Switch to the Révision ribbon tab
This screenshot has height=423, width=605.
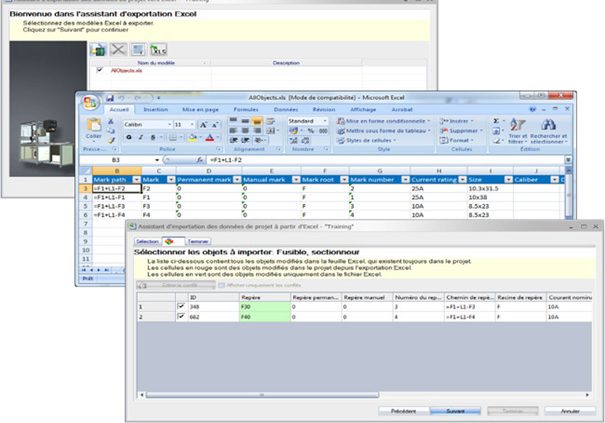pos(324,110)
